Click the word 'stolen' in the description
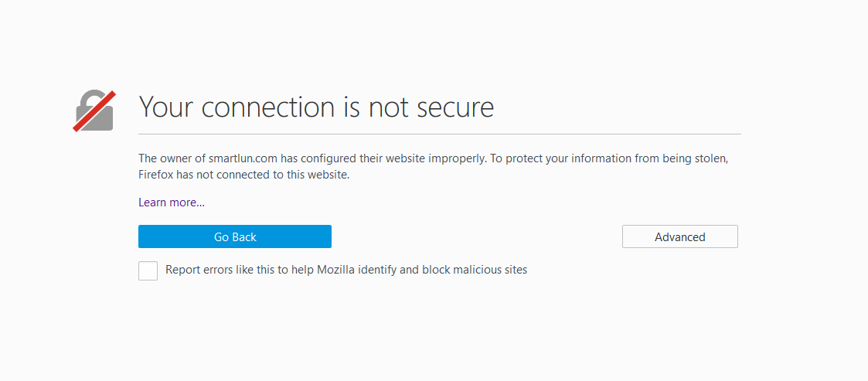Image resolution: width=868 pixels, height=381 pixels. 710,158
